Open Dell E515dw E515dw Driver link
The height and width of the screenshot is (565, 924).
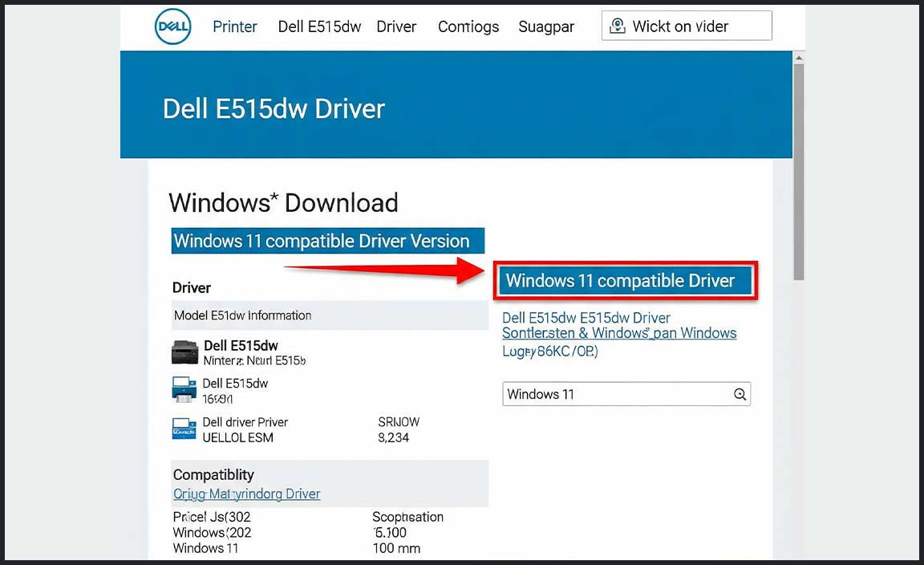click(x=586, y=318)
